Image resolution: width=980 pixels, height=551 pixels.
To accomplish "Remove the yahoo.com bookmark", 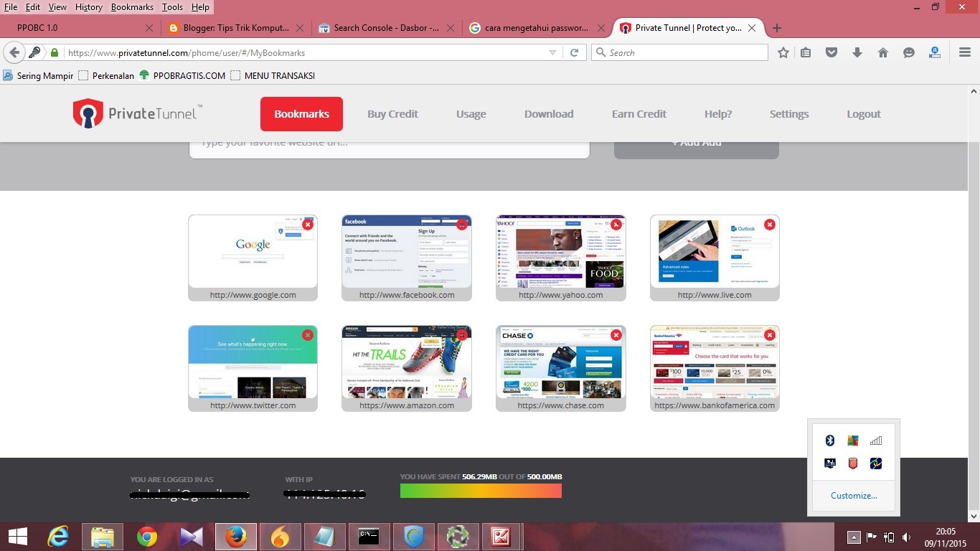I will point(616,225).
